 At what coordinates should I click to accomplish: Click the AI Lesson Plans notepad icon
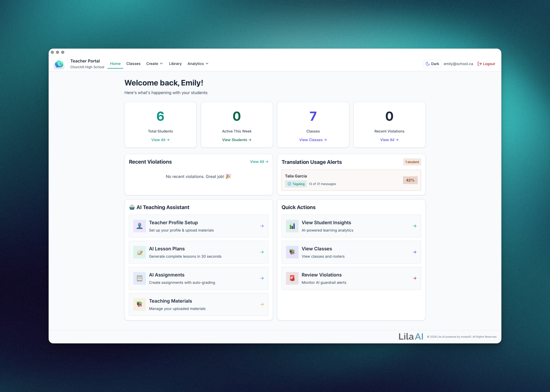[140, 252]
